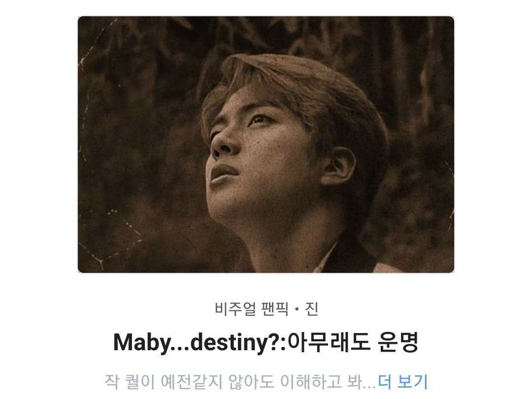Viewport: 532px width, 399px height.
Task: Expand the truncated description via '더 보기'
Action: [403, 381]
